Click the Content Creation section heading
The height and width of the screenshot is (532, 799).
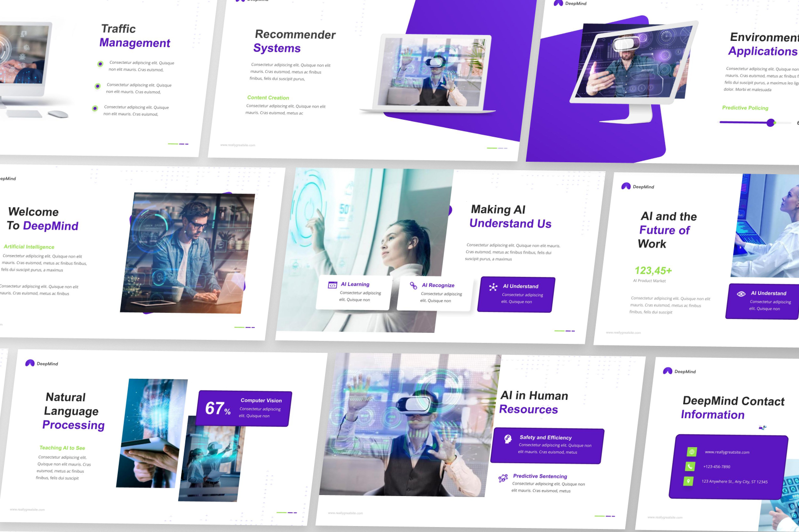[267, 97]
